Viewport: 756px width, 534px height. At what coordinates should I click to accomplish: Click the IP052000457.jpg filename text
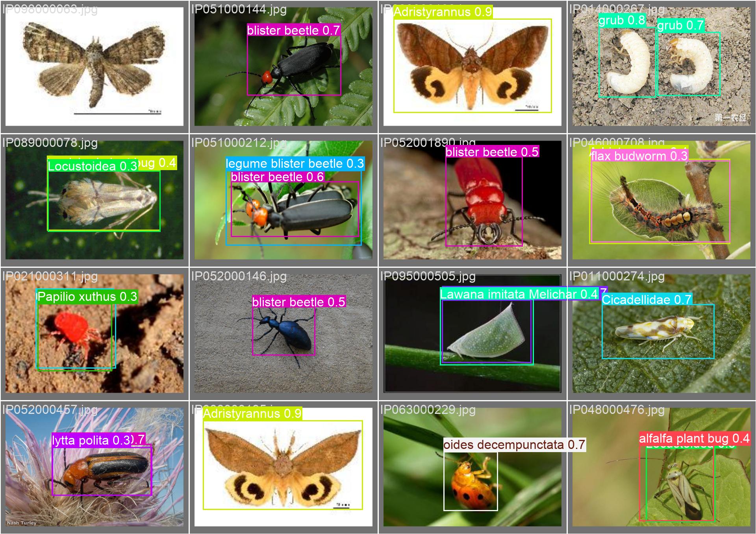(x=50, y=410)
